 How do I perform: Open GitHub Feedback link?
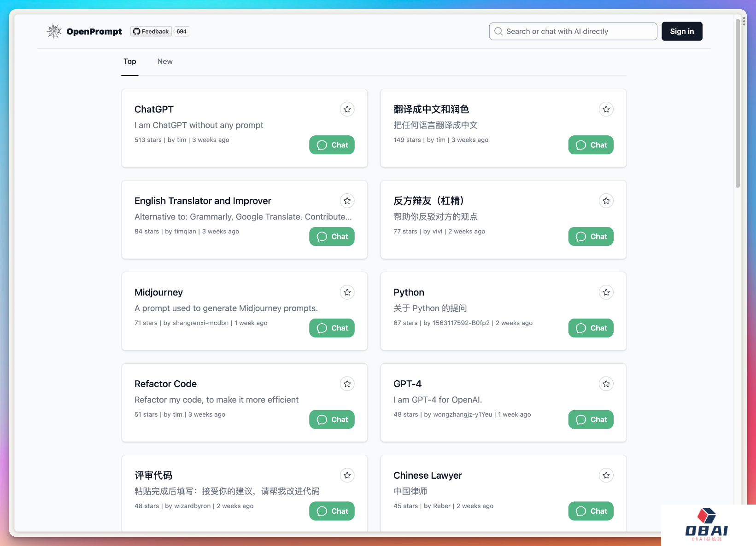pos(151,31)
